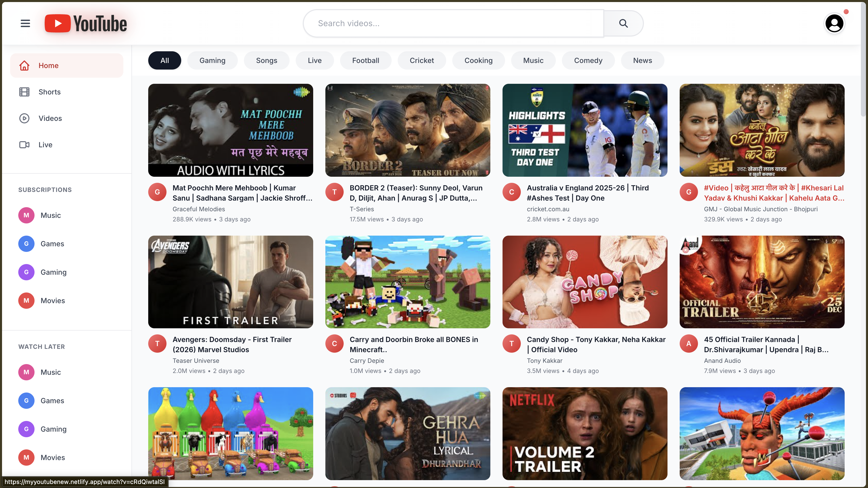Open the profile avatar menu
Viewport: 868px width, 488px height.
click(x=834, y=23)
